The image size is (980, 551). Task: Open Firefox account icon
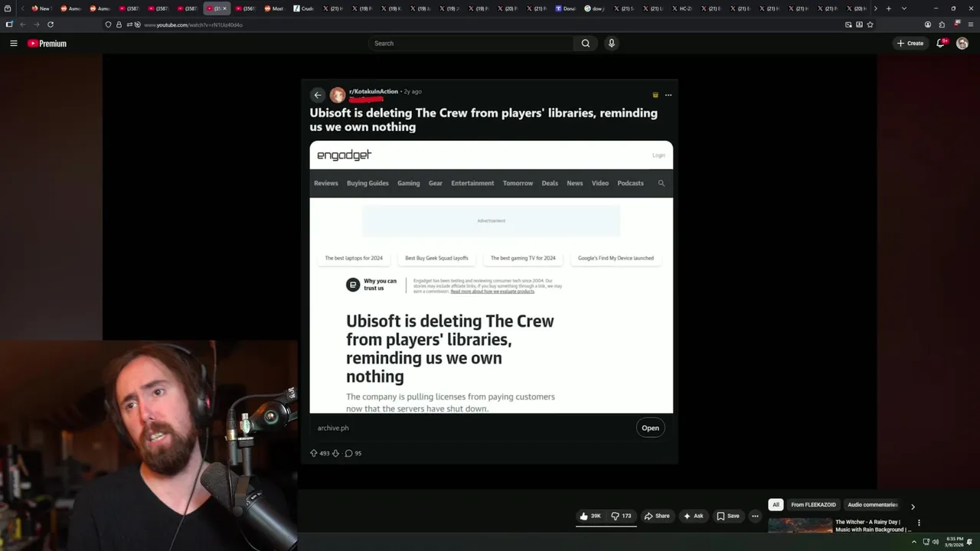coord(927,24)
